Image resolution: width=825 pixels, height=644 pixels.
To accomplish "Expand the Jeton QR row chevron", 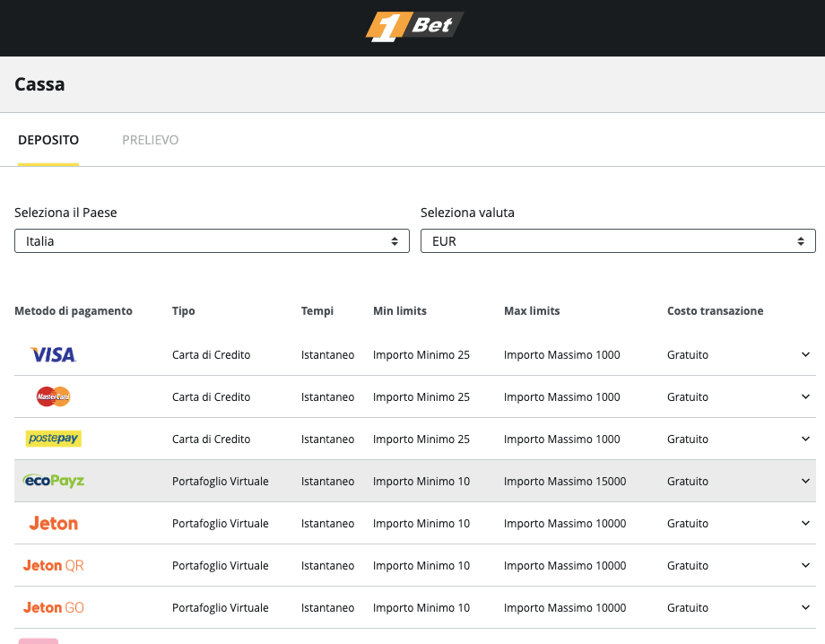I will click(x=805, y=565).
